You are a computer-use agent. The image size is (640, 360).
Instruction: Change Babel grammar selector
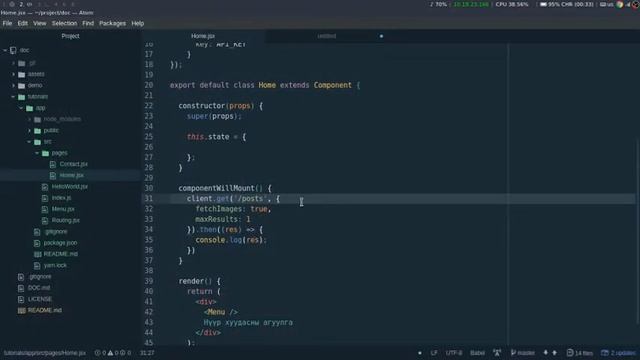click(x=477, y=353)
